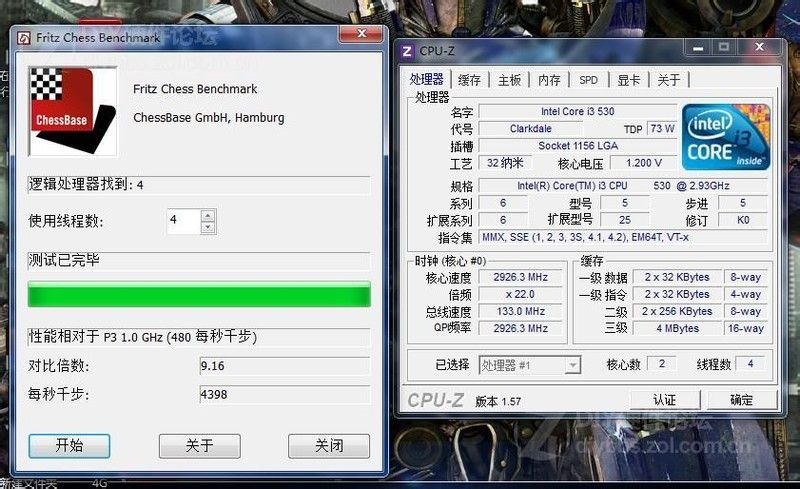Switch to the 显卡 tab
The width and height of the screenshot is (800, 489).
(629, 80)
